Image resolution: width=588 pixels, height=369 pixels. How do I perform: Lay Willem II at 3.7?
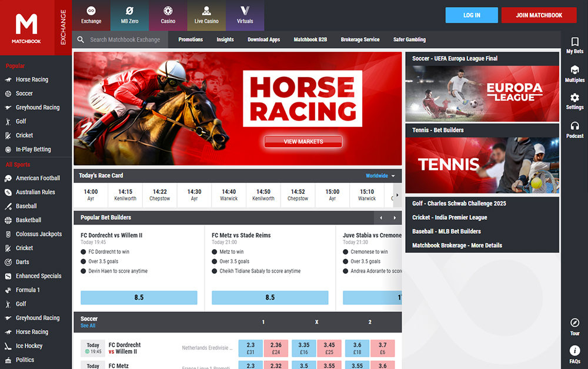[383, 348]
